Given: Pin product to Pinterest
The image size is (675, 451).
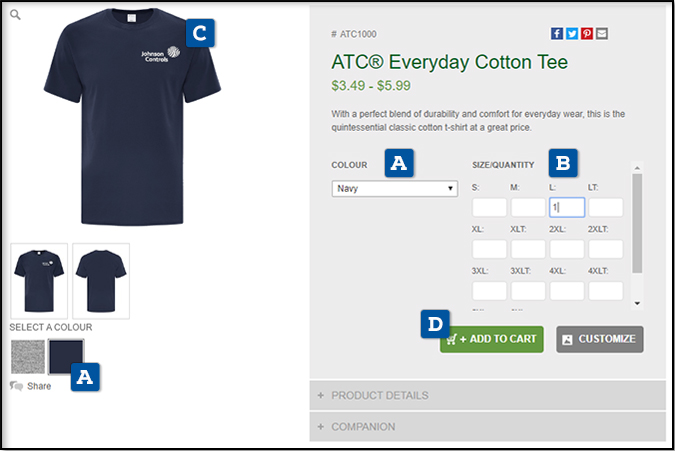Looking at the screenshot, I should (x=587, y=34).
